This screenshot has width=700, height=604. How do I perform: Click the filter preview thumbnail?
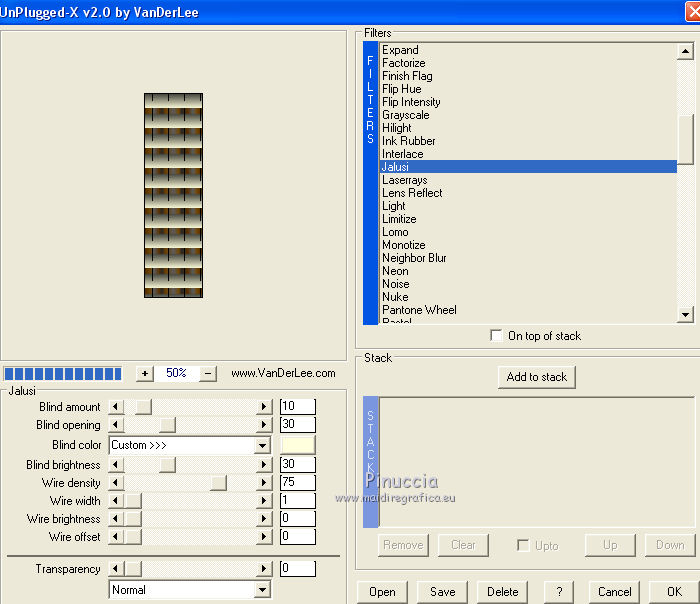pyautogui.click(x=173, y=195)
